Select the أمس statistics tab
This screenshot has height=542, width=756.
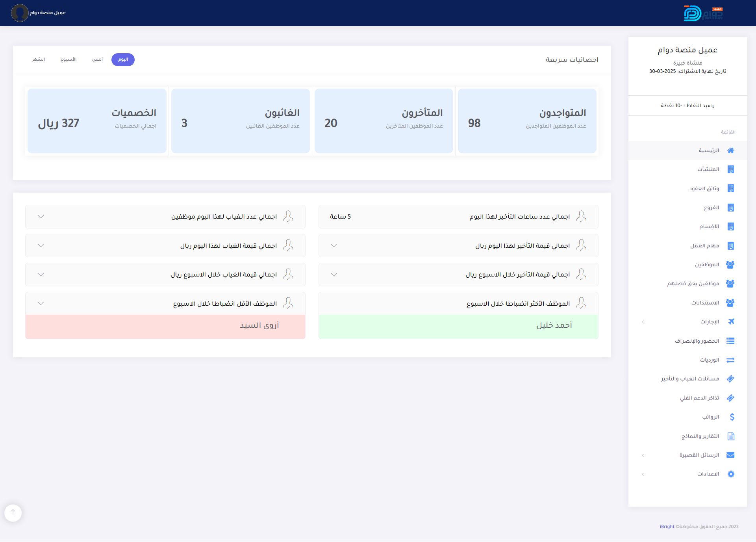pyautogui.click(x=97, y=59)
